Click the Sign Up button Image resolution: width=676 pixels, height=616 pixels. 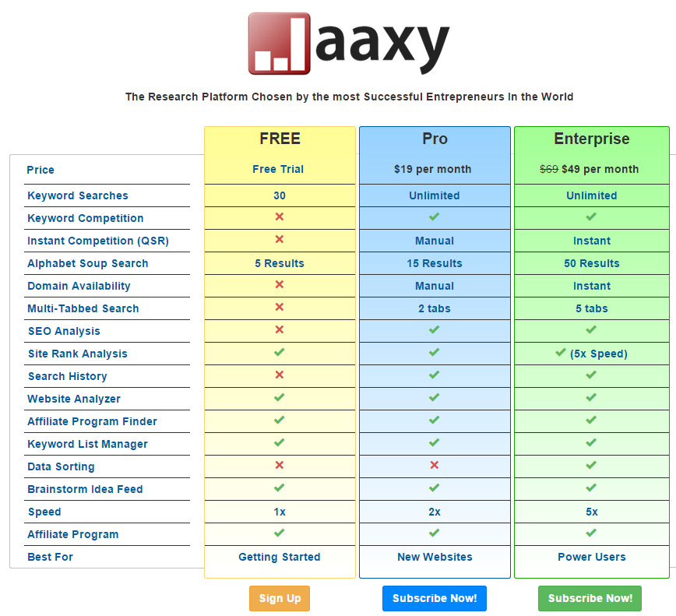[280, 598]
